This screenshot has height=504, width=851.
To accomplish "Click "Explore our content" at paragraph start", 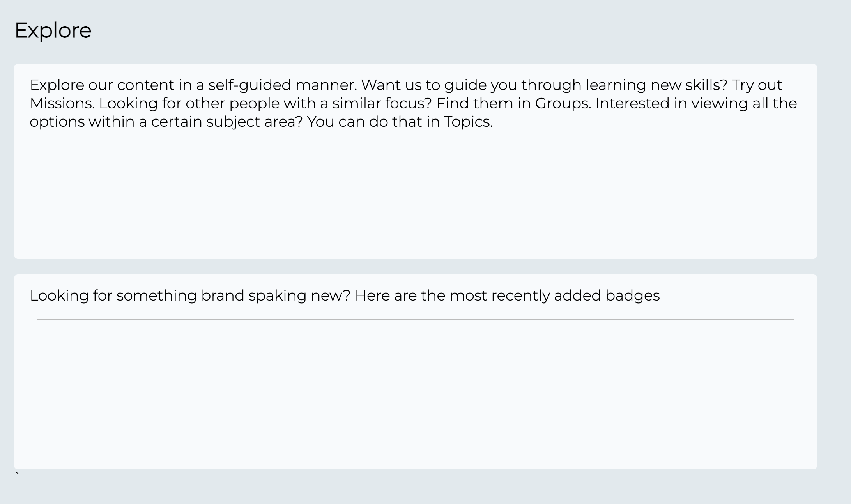I will coord(102,85).
